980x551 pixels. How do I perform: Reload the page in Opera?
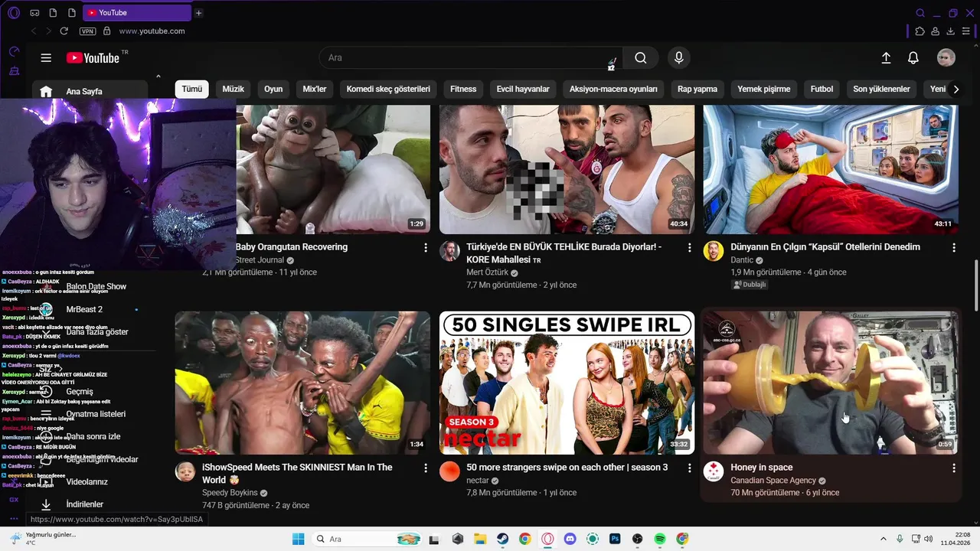click(x=64, y=31)
